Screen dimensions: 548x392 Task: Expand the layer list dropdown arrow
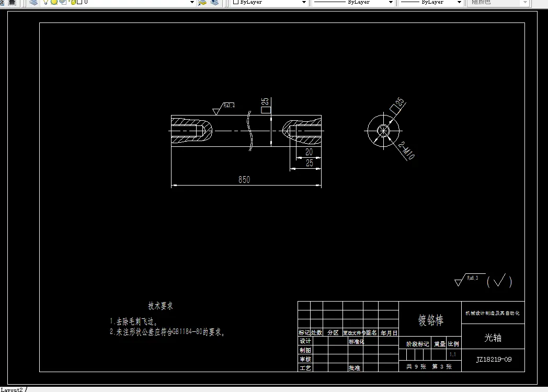pos(192,3)
